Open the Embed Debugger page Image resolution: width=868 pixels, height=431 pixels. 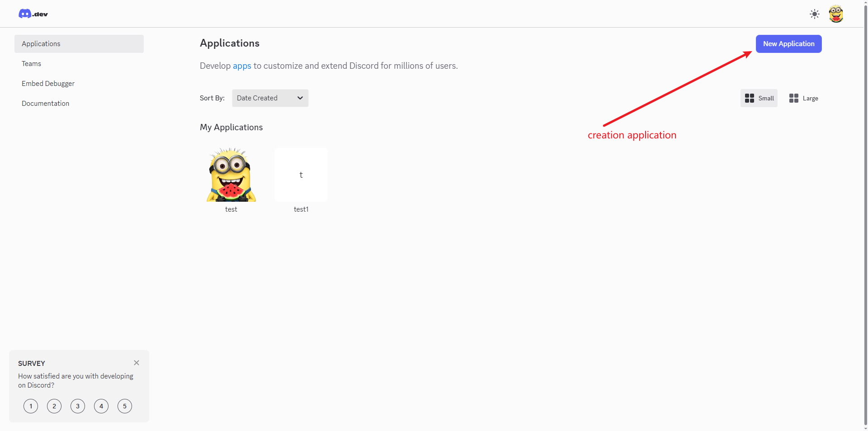tap(48, 83)
